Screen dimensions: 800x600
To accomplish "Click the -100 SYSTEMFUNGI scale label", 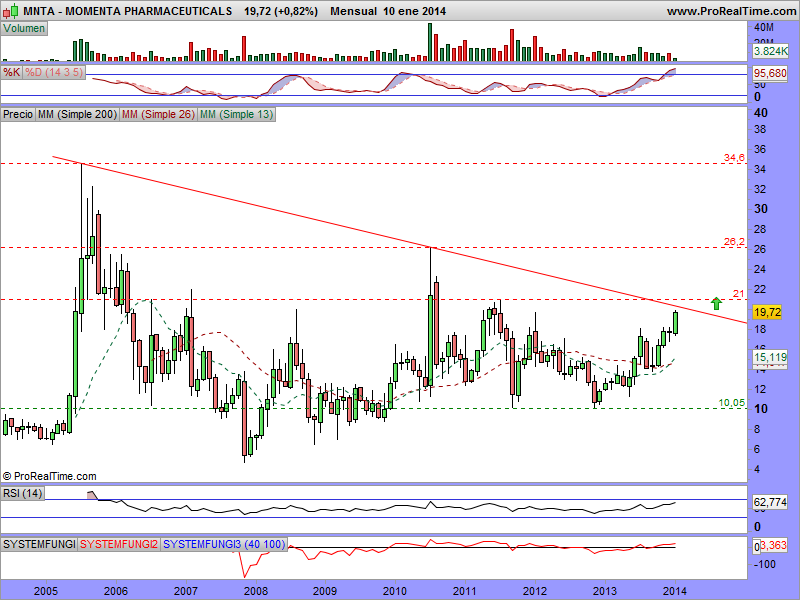I will [x=764, y=564].
